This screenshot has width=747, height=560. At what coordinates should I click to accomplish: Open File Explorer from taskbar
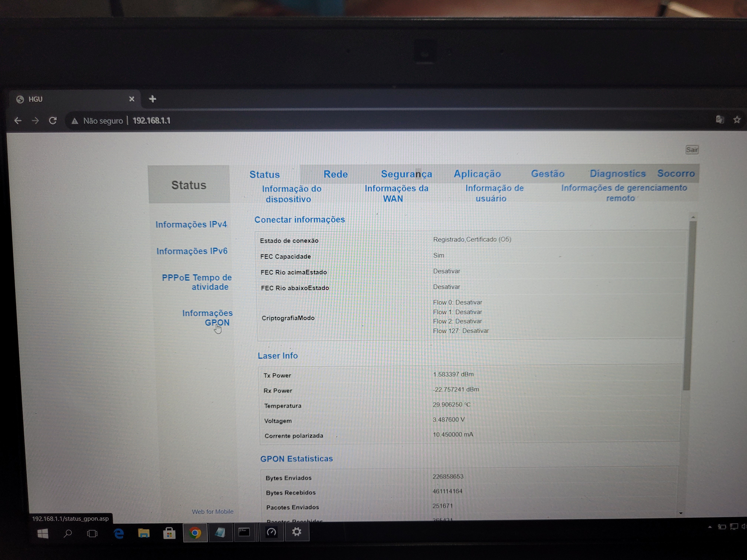point(144,533)
